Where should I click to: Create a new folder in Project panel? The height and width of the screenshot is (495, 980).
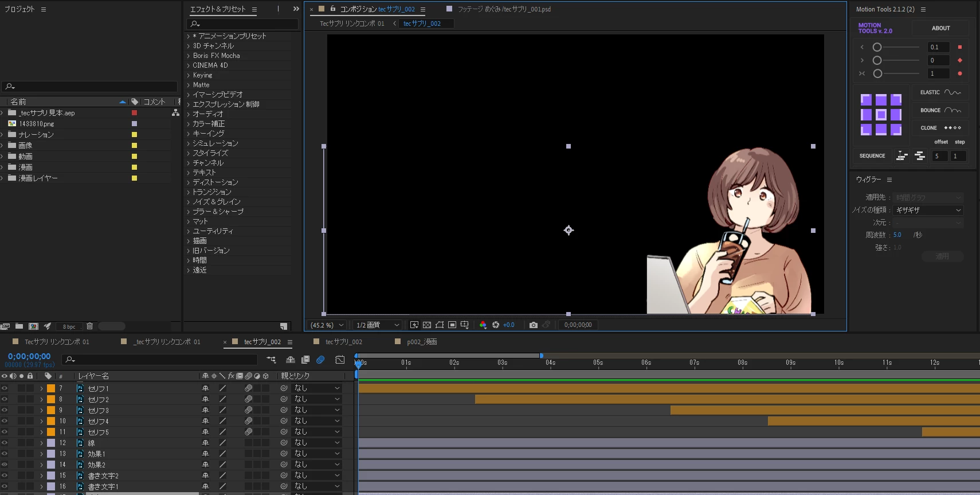pyautogui.click(x=19, y=326)
